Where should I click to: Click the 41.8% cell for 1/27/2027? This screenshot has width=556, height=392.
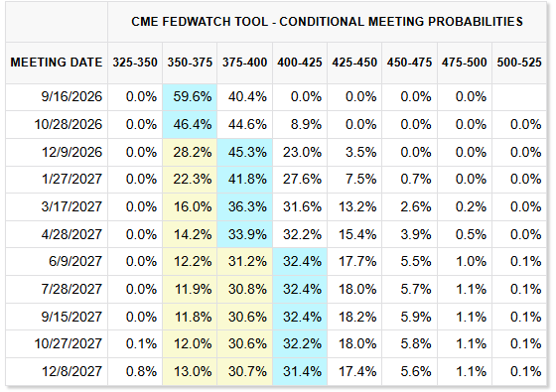pyautogui.click(x=244, y=179)
